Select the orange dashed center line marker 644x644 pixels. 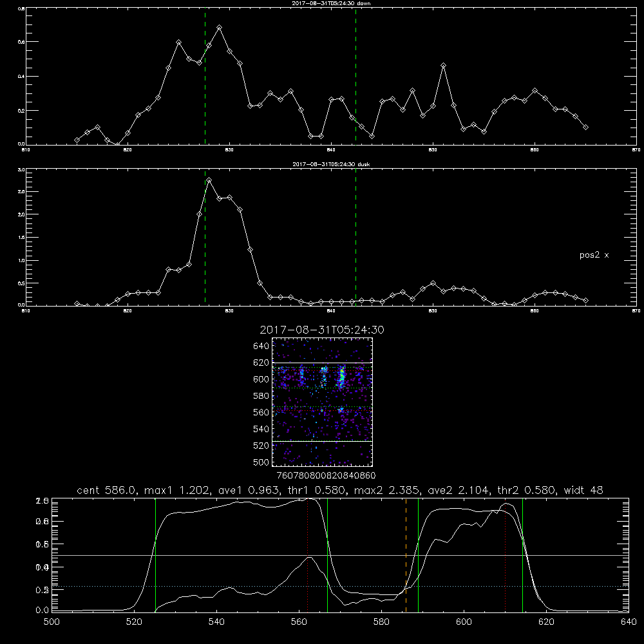point(406,554)
